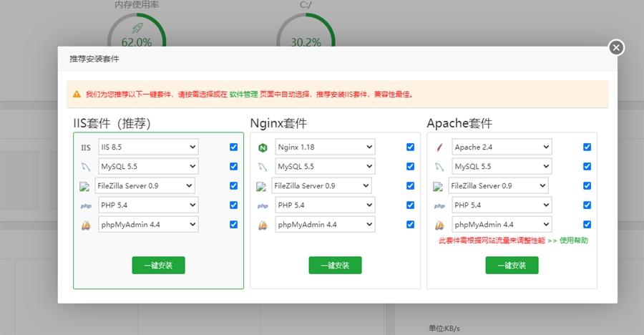
Task: Toggle the Nginx 1.18 checkbox
Action: [x=410, y=147]
